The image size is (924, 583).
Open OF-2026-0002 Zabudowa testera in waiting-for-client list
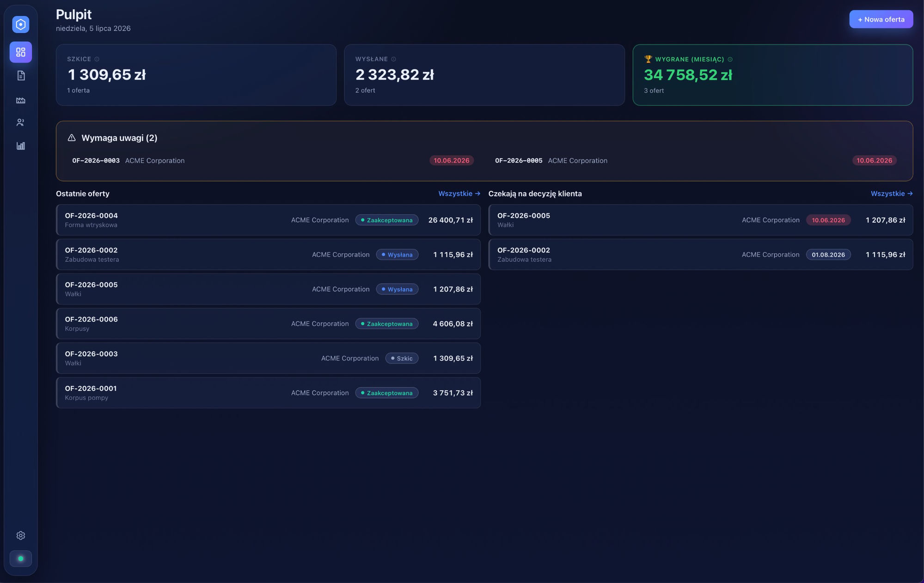(x=701, y=255)
